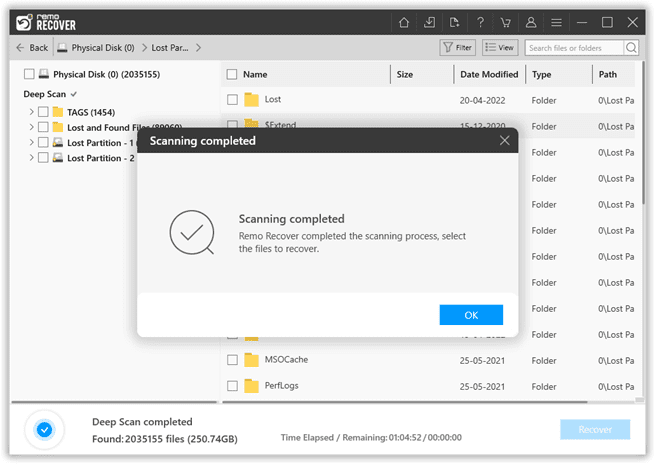Select the PerfLogs checkbox
The width and height of the screenshot is (655, 464).
[232, 386]
